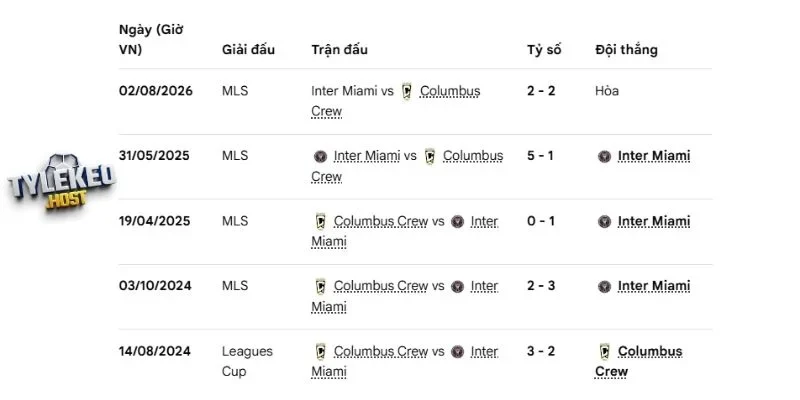Click Inter Miami winner crest for 31/05/2025
Viewport: 800px width, 400px height.
click(605, 156)
